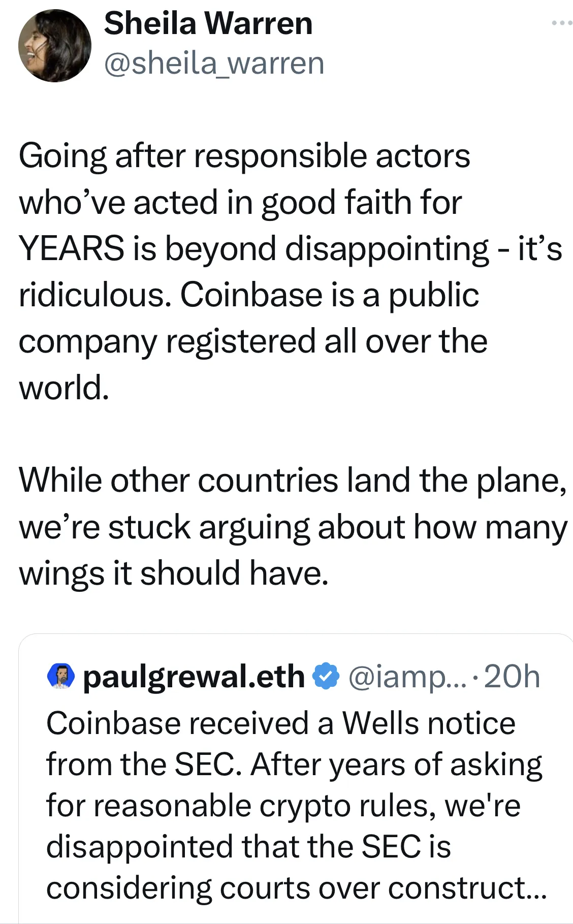573x924 pixels.
Task: Open the three-dot more options menu
Action: coord(562,23)
